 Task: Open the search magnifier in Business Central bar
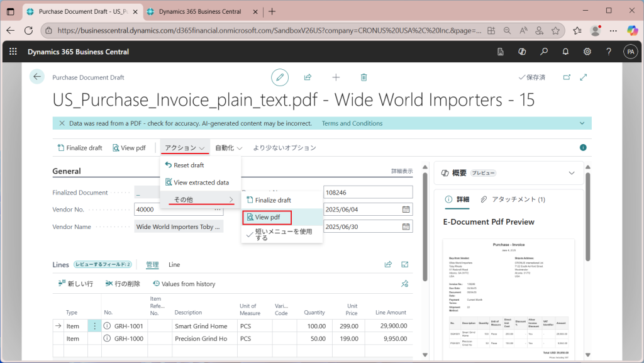pos(544,52)
